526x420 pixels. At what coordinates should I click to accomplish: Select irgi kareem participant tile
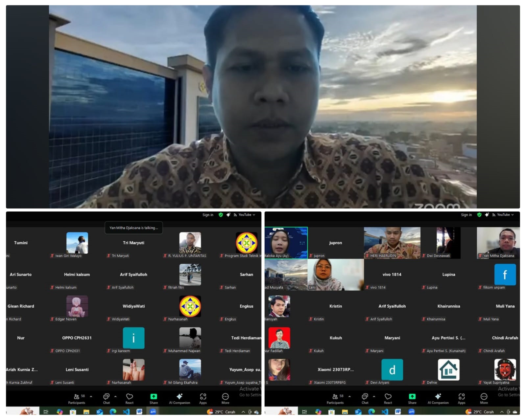pyautogui.click(x=133, y=338)
